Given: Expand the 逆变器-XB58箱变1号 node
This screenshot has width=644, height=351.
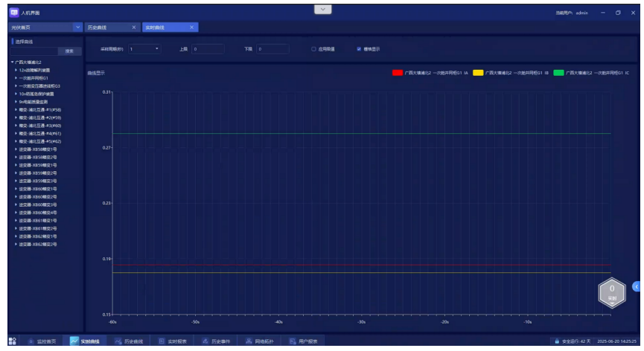Looking at the screenshot, I should click(x=16, y=149).
